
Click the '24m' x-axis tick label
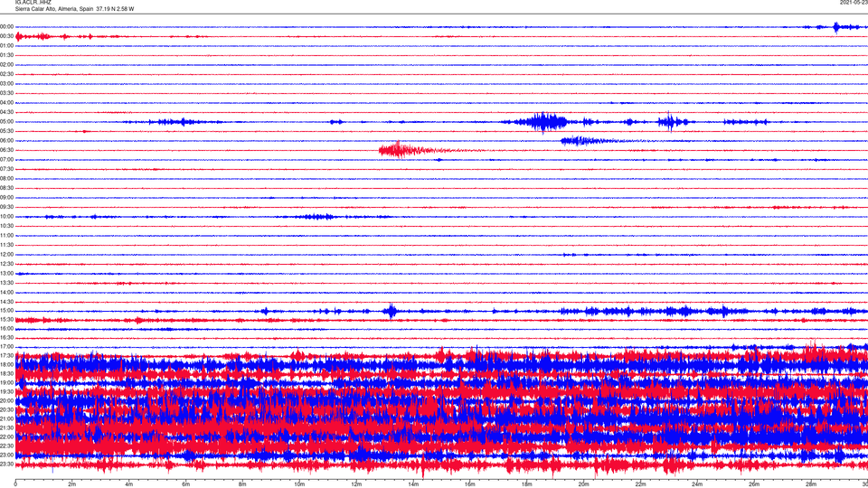coord(697,484)
